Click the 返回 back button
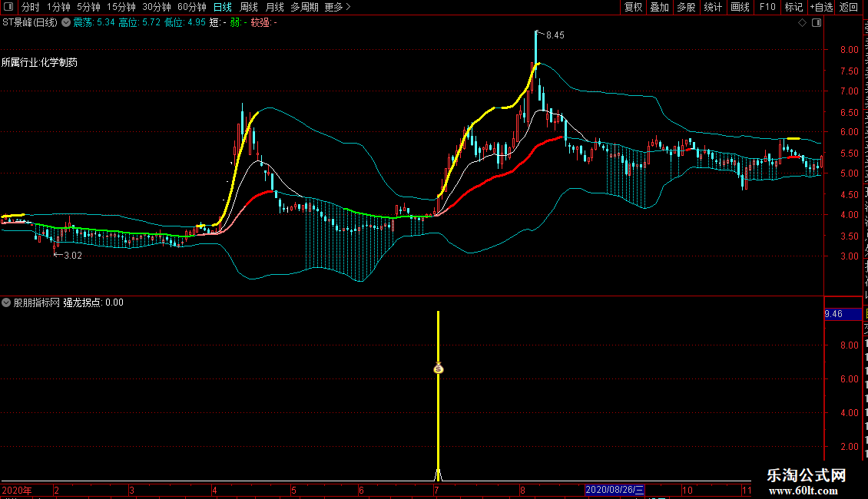This screenshot has width=868, height=499. (849, 7)
